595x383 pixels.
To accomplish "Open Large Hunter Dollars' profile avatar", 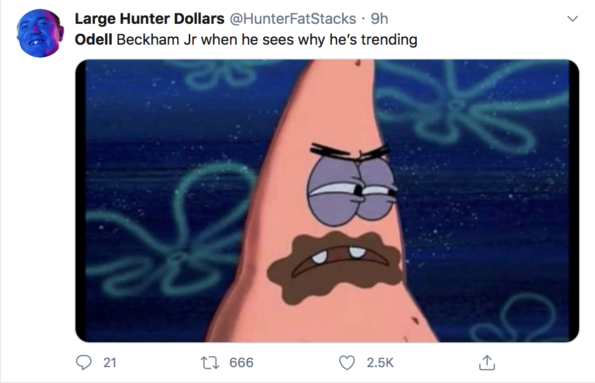I will click(40, 33).
